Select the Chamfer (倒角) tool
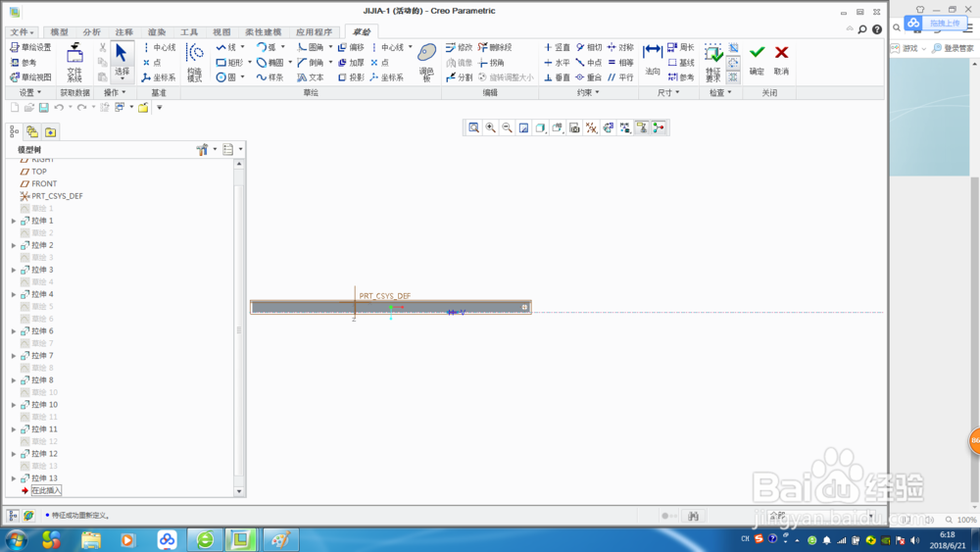Screen dimensions: 980x552 pos(311,63)
